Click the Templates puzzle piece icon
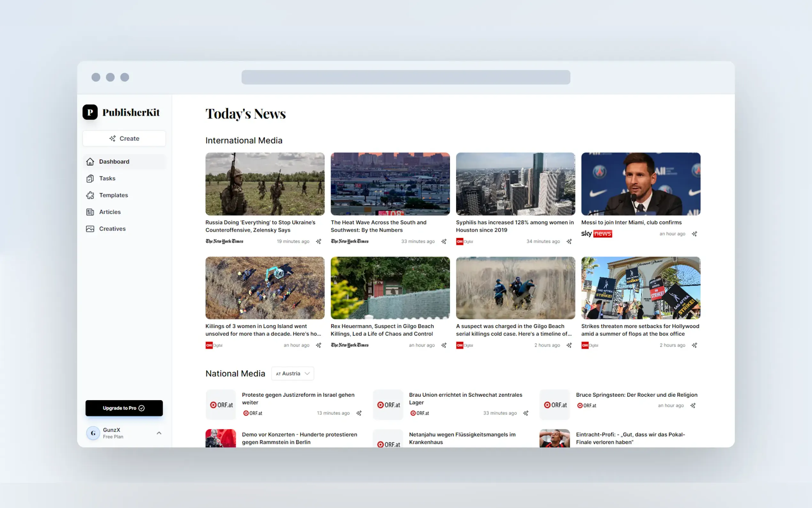 90,195
